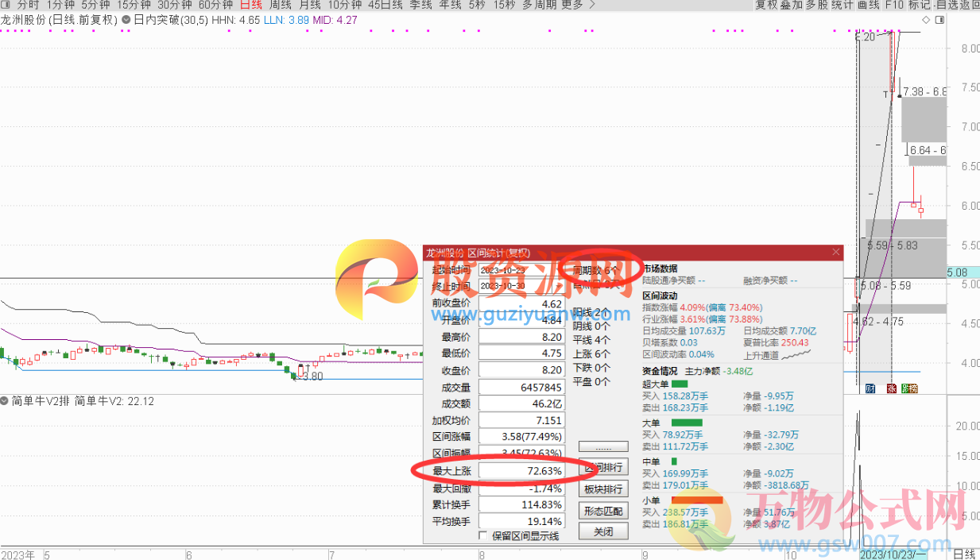Image resolution: width=980 pixels, height=560 pixels.
Task: Click the 超大单 green volume bar
Action: (x=680, y=384)
